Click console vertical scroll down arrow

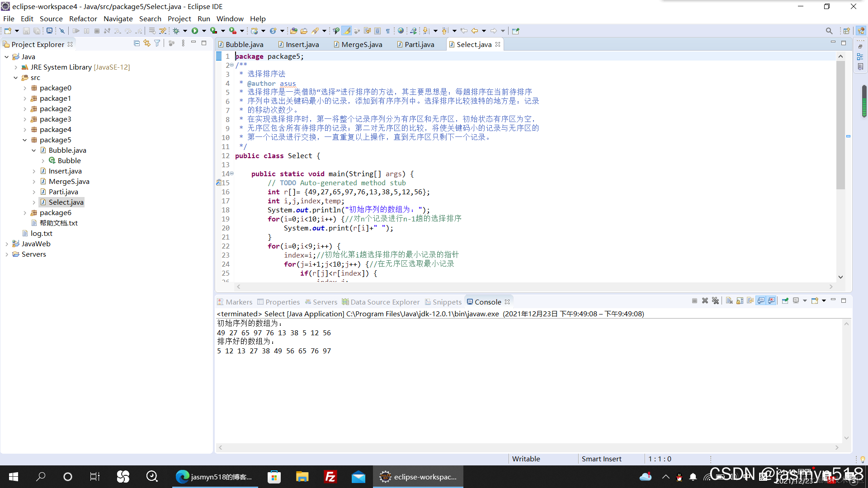[x=846, y=438]
